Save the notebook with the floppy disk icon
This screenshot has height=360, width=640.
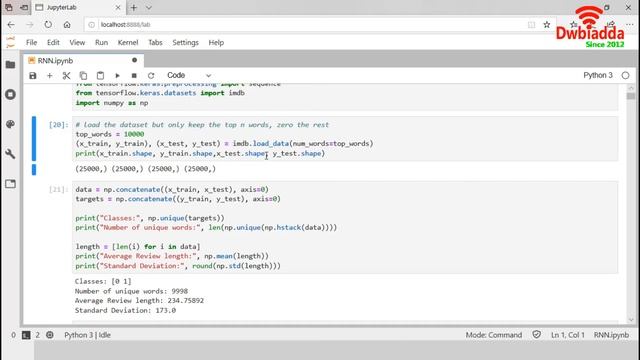[33, 76]
